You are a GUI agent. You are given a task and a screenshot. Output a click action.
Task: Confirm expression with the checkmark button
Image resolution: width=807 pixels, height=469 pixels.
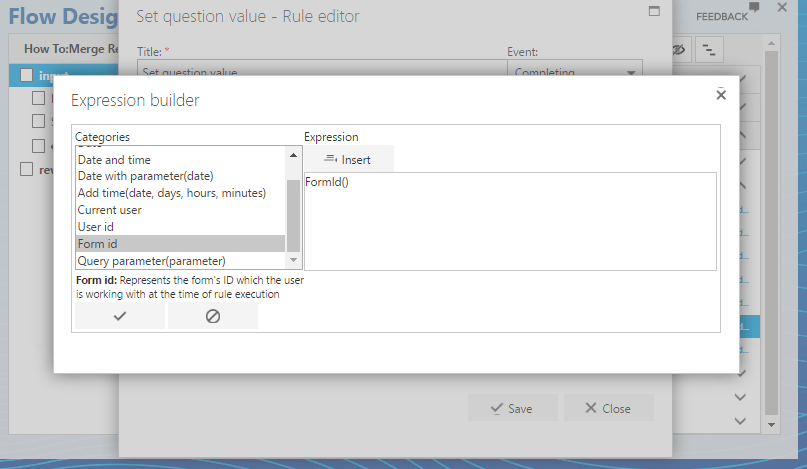pyautogui.click(x=120, y=316)
